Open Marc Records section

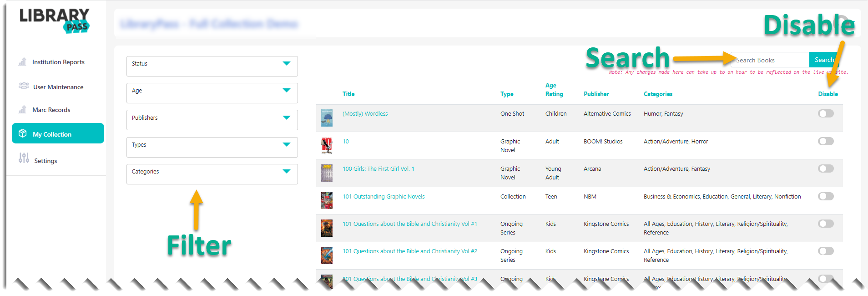(x=51, y=110)
